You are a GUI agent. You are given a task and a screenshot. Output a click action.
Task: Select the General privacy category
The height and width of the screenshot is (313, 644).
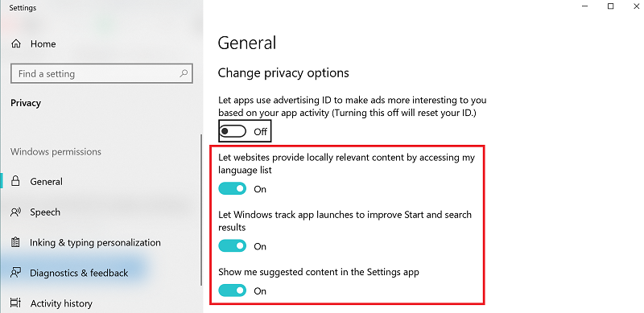[47, 181]
